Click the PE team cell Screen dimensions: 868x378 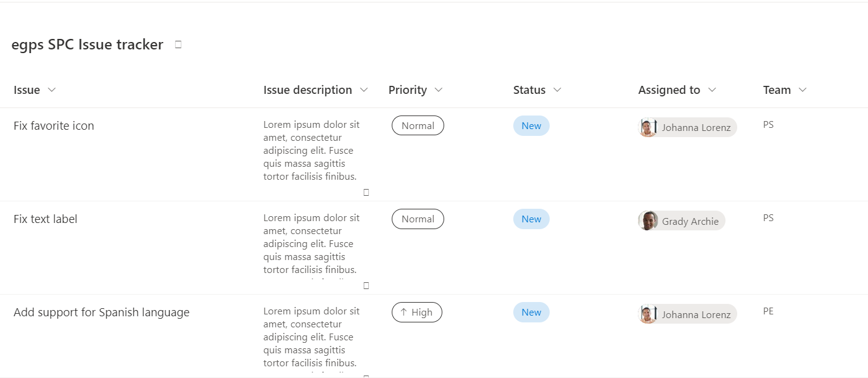[x=768, y=311]
